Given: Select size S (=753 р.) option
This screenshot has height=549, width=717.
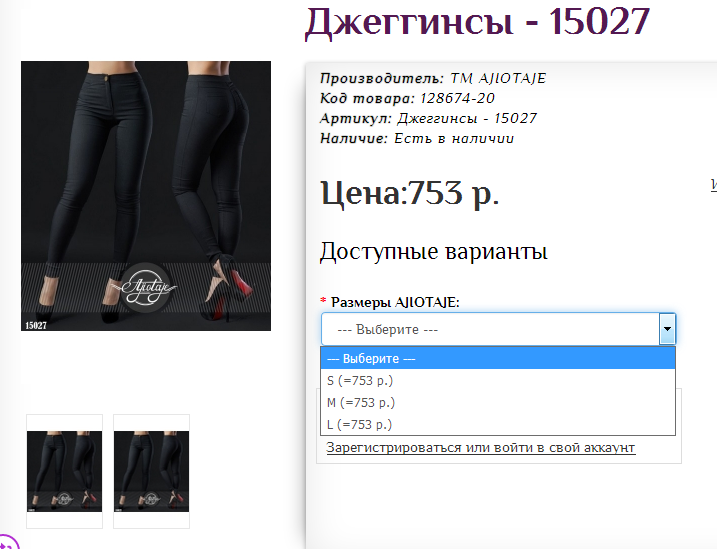Looking at the screenshot, I should (x=498, y=380).
